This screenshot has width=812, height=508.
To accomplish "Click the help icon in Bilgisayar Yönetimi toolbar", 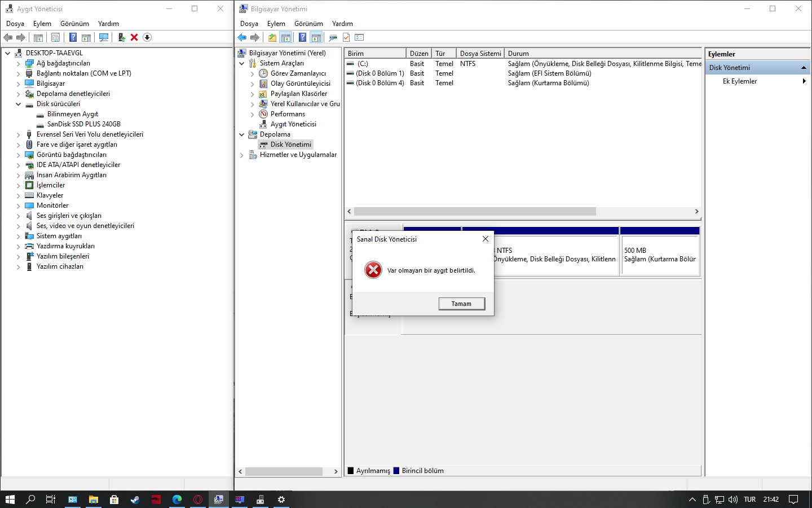I will pyautogui.click(x=302, y=37).
